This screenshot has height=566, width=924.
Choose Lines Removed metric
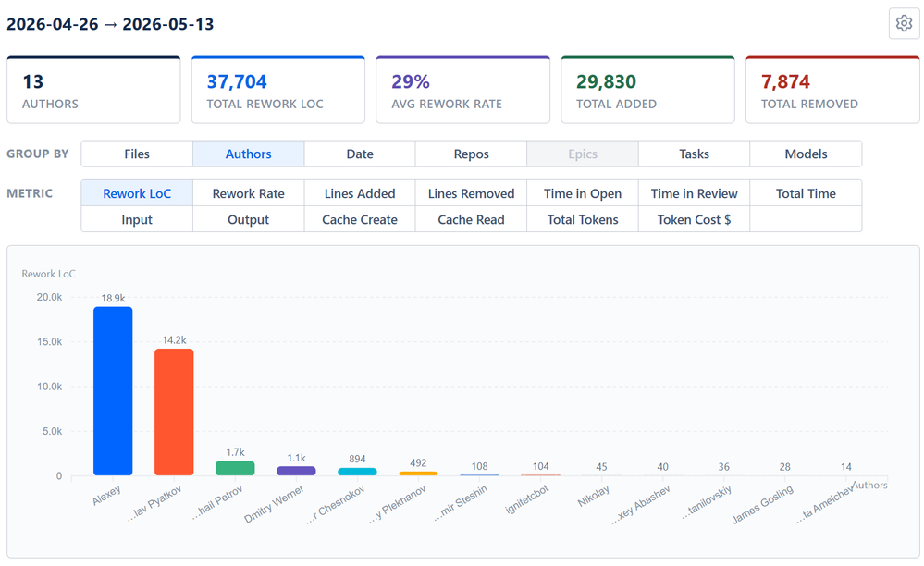471,193
